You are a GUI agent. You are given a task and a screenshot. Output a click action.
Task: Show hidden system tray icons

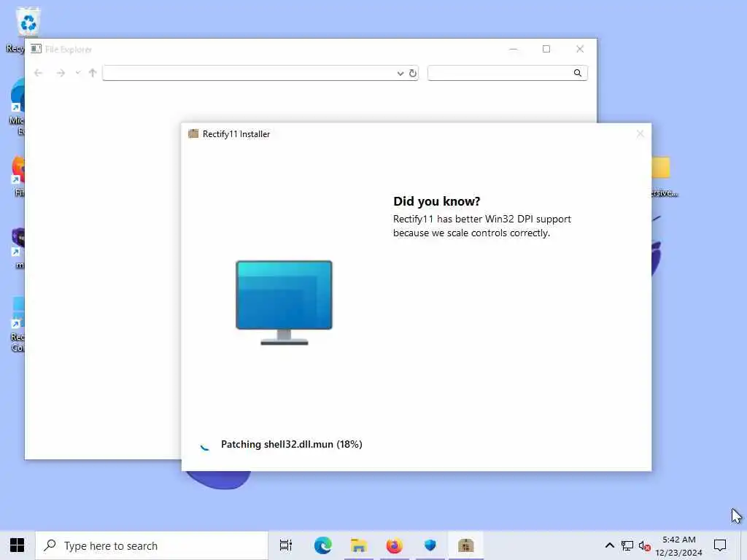tap(609, 545)
